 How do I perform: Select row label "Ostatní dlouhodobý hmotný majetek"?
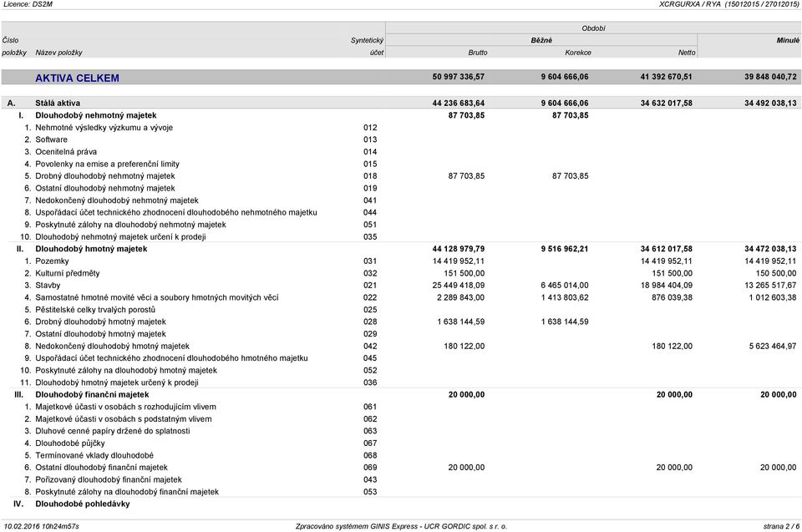pyautogui.click(x=100, y=334)
